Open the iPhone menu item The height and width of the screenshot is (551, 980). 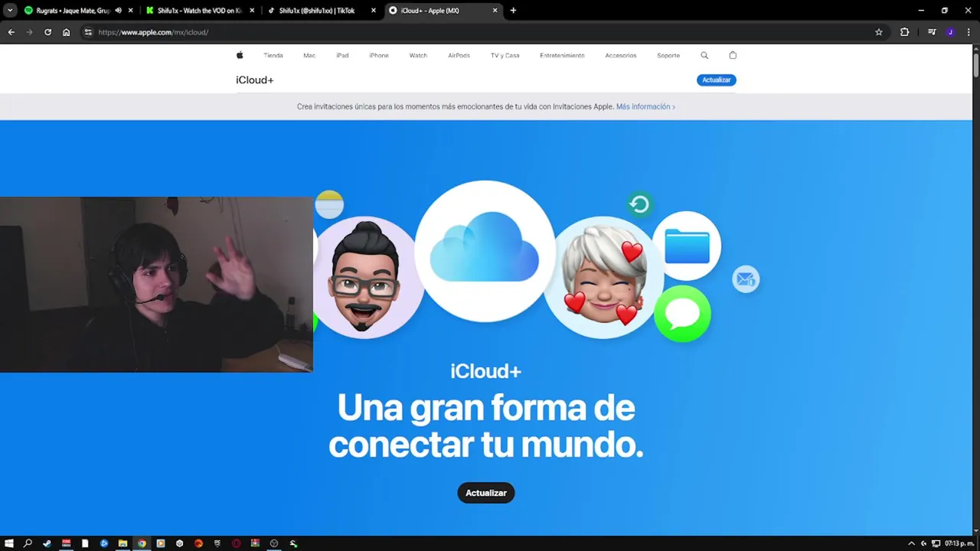[x=379, y=56]
